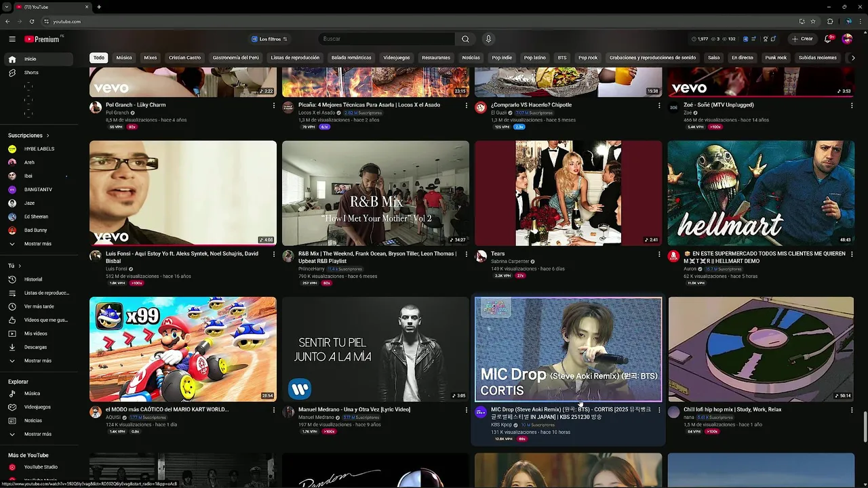The width and height of the screenshot is (868, 488).
Task: Expand the Suscripciones header chevron
Action: pyautogui.click(x=47, y=136)
